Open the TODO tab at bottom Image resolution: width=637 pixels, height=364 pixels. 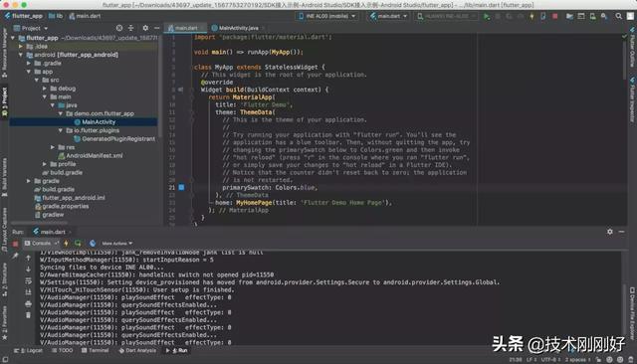pos(62,350)
